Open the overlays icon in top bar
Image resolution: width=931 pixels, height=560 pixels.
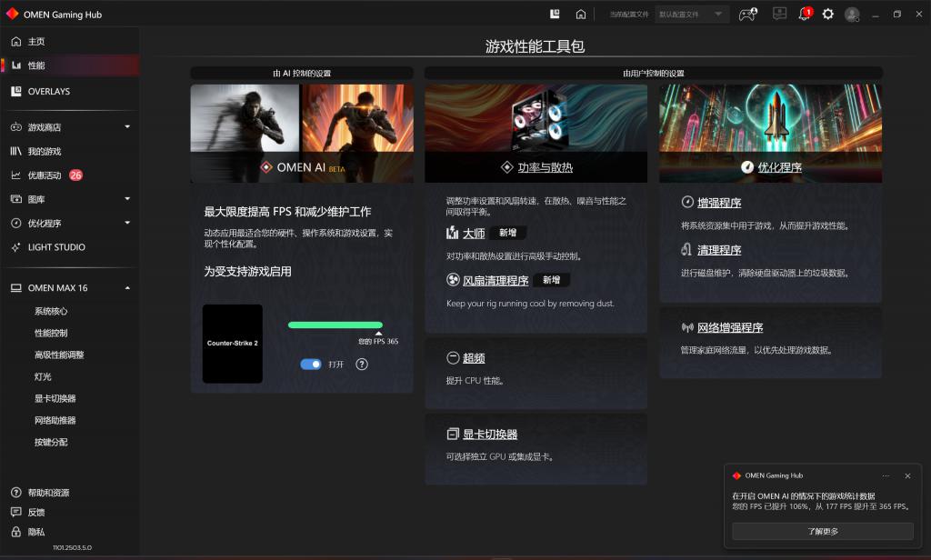(555, 14)
